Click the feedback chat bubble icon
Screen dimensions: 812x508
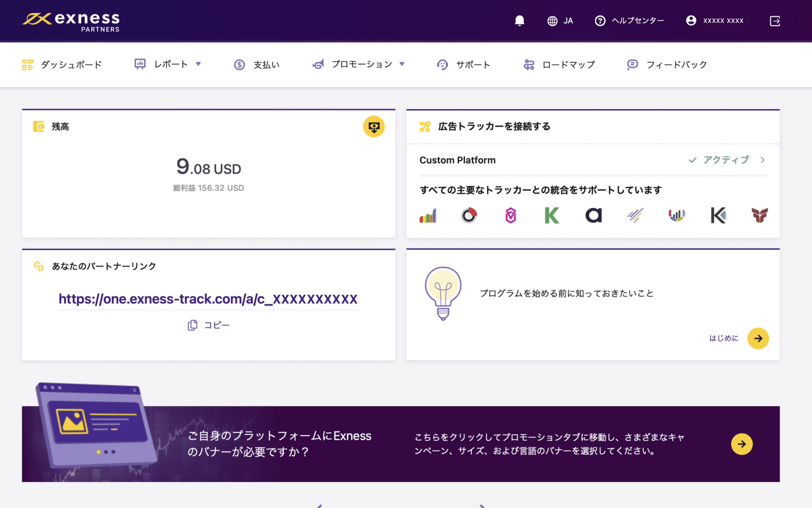point(632,65)
